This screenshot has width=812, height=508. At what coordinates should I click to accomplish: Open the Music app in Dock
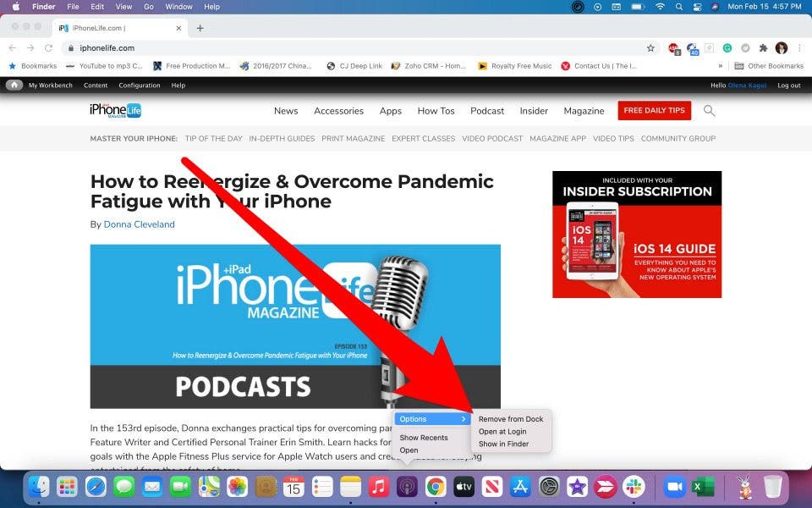379,487
